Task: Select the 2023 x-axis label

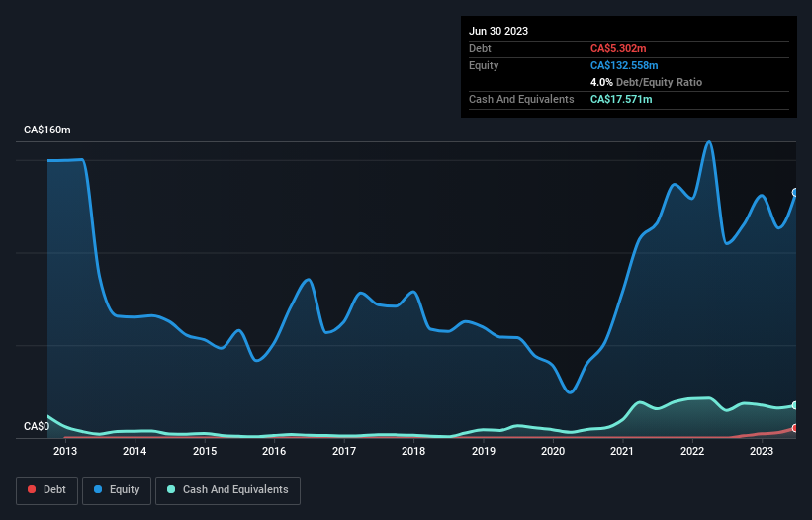Action: click(x=762, y=451)
